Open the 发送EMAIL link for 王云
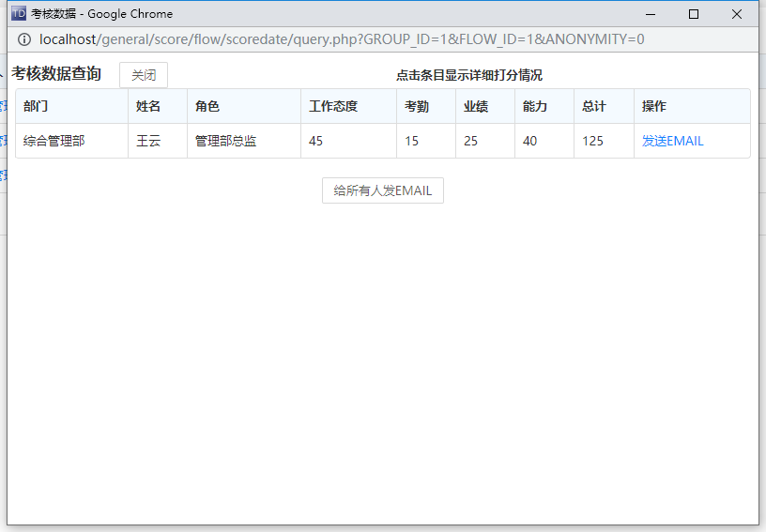The width and height of the screenshot is (766, 532). (672, 141)
